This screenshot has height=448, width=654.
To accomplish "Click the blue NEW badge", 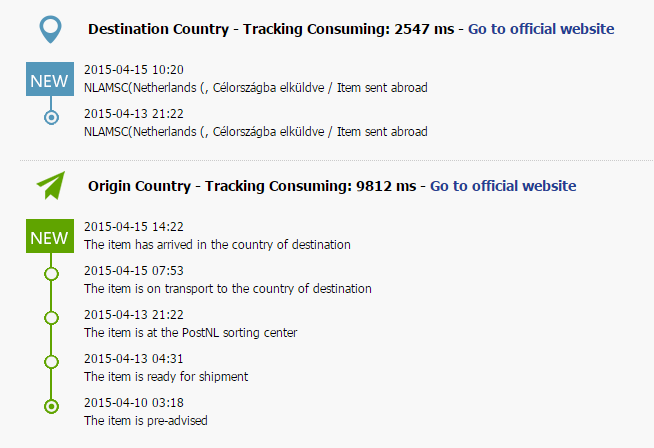I will point(50,79).
